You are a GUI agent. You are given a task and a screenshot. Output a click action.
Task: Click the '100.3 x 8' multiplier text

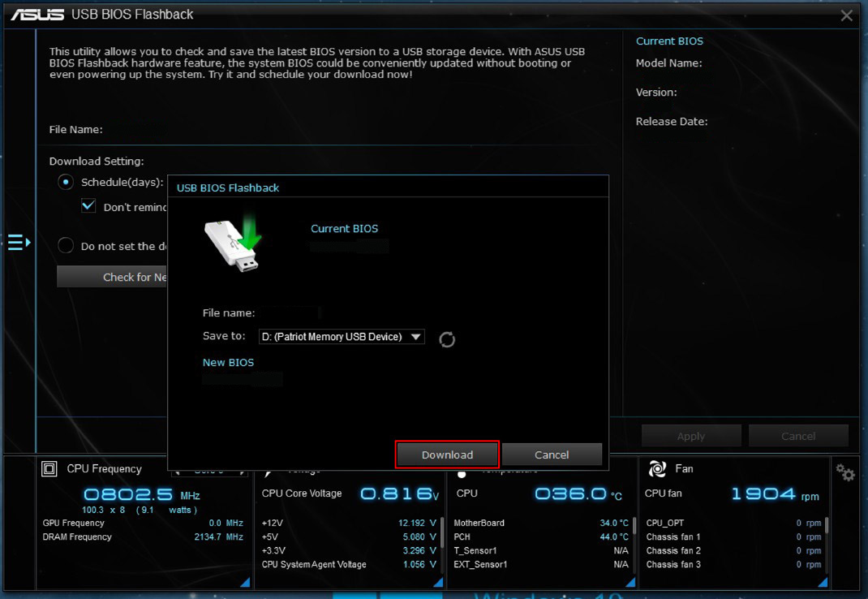(x=104, y=510)
